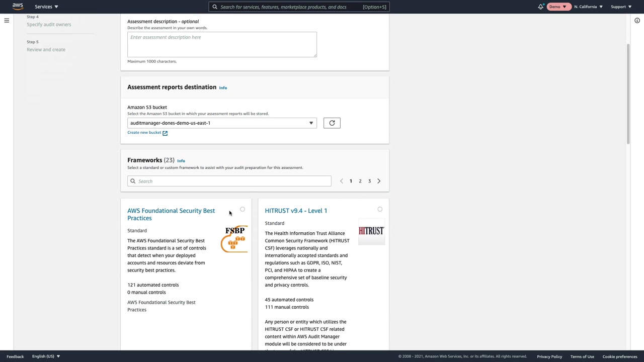Click external link icon beside Create new bucket
Image resolution: width=644 pixels, height=362 pixels.
[x=165, y=133]
